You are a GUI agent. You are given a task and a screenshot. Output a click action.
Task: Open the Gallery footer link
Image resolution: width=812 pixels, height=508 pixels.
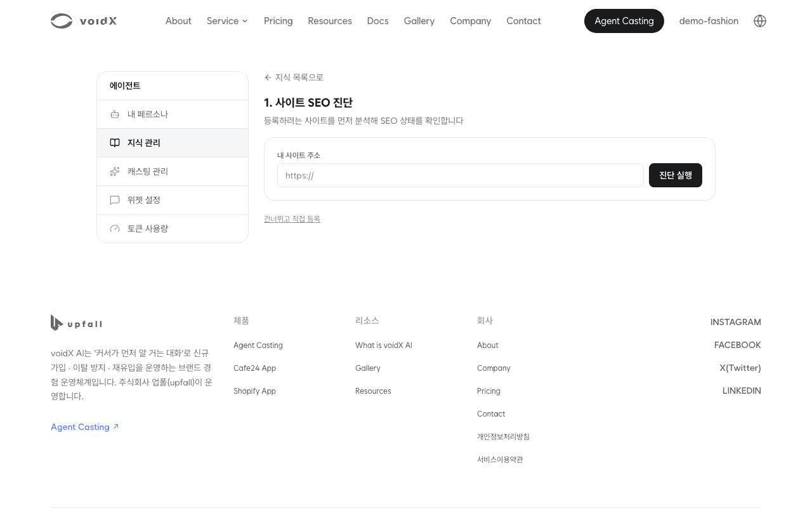click(368, 368)
